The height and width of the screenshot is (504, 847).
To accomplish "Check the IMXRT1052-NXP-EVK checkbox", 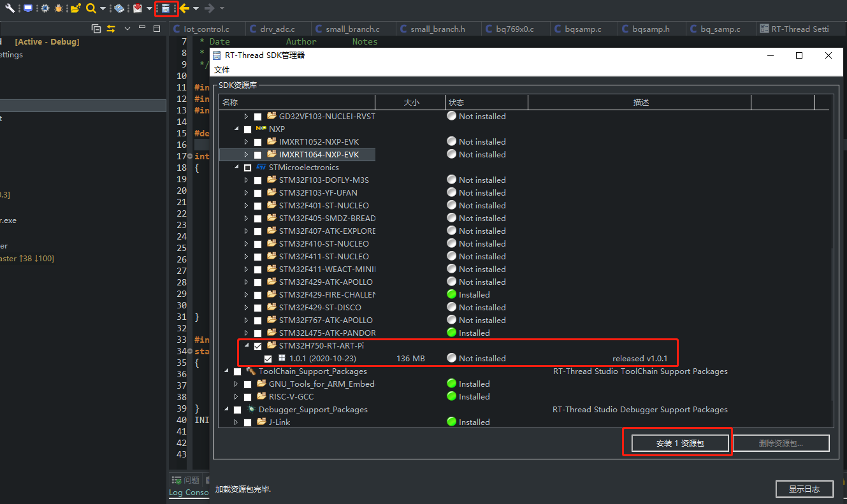I will pyautogui.click(x=258, y=142).
